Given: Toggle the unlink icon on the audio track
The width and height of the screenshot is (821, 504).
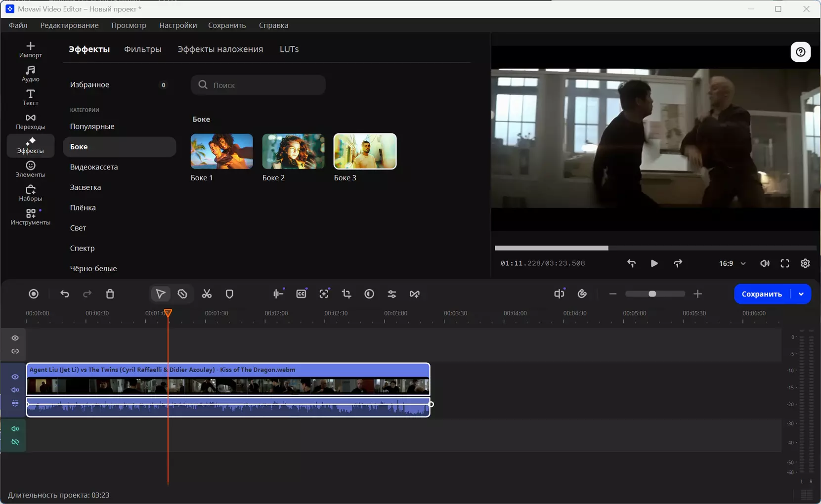Looking at the screenshot, I should coord(15,442).
